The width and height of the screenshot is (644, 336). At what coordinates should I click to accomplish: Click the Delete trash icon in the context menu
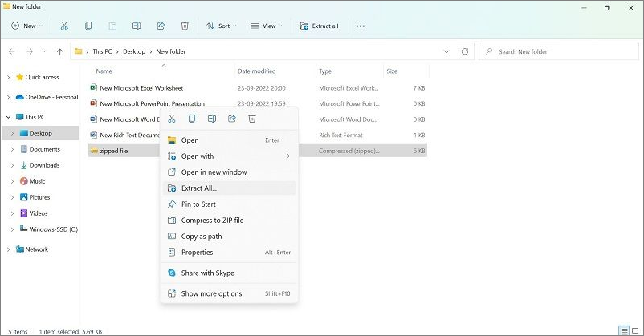point(251,119)
